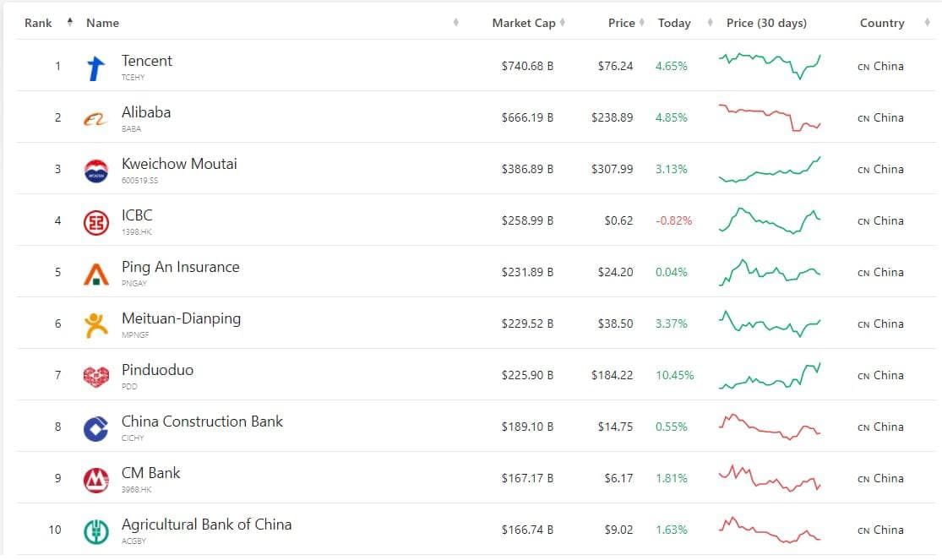The image size is (942, 560).
Task: Click China country label in Pinduoduo row
Action: tap(888, 376)
